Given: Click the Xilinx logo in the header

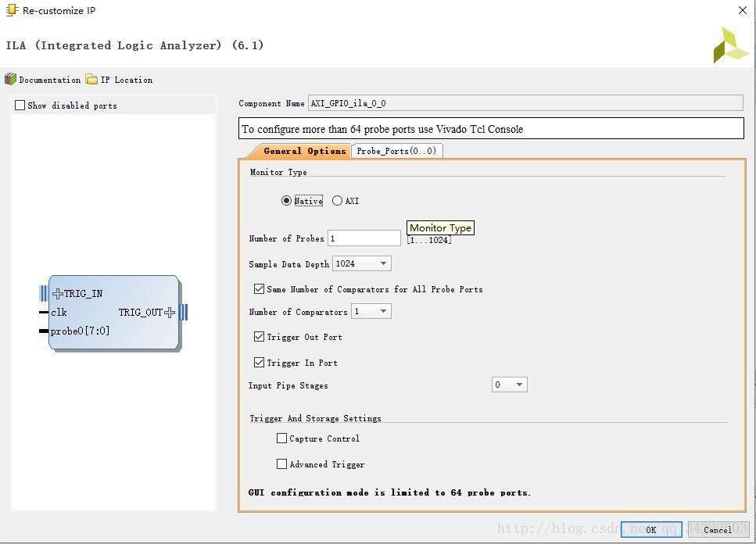Looking at the screenshot, I should click(x=730, y=45).
